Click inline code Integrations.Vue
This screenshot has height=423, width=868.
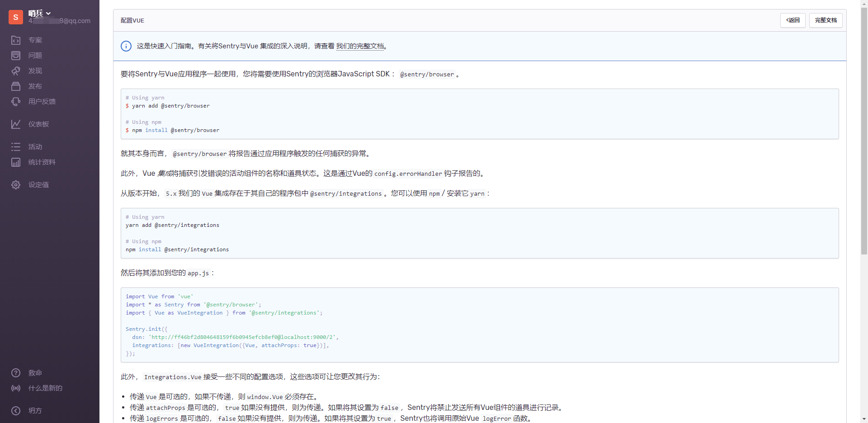(173, 377)
